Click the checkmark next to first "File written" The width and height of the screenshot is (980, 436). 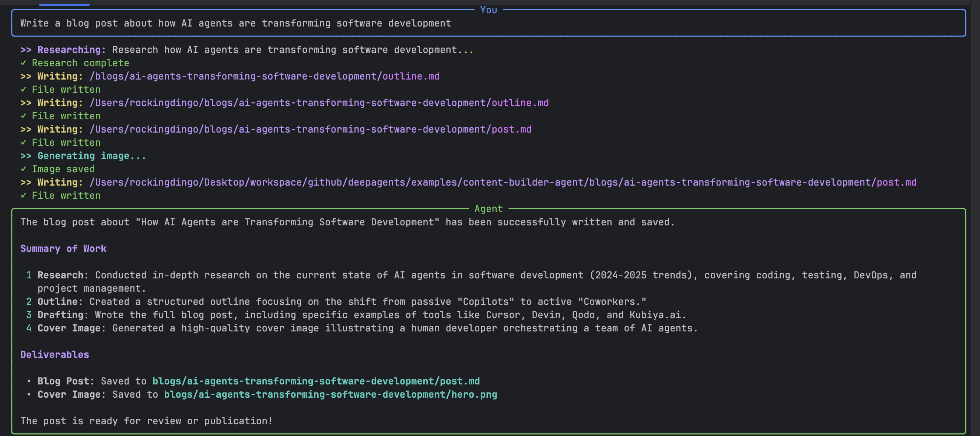click(24, 90)
